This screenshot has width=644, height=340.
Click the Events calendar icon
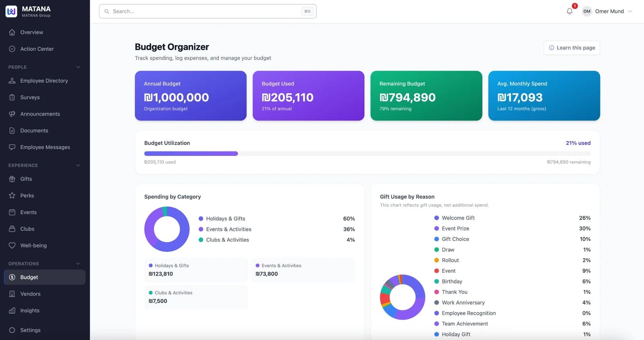12,212
